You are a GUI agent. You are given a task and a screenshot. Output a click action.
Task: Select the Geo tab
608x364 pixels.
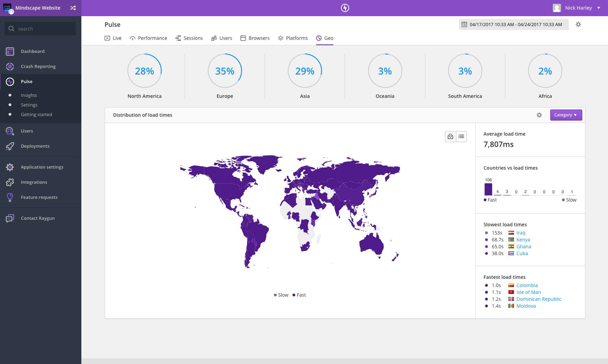[x=325, y=38]
